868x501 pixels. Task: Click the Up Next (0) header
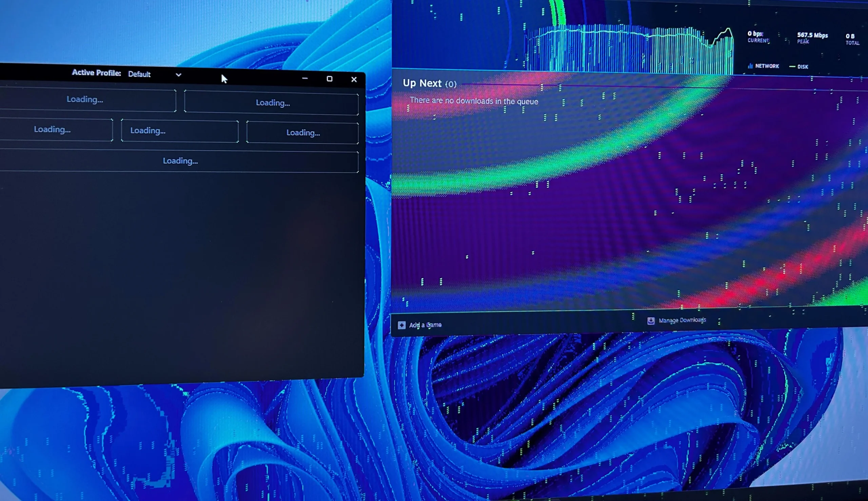[429, 83]
